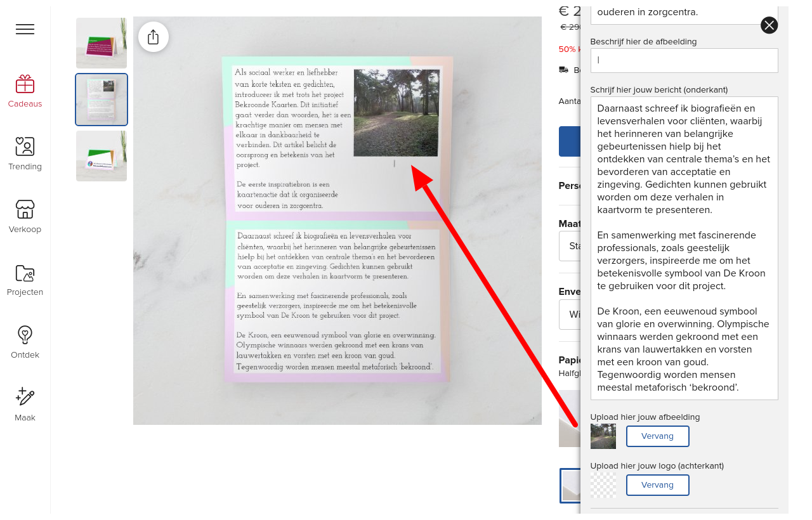The width and height of the screenshot is (812, 520).
Task: Open the Maak create section
Action: (x=25, y=405)
